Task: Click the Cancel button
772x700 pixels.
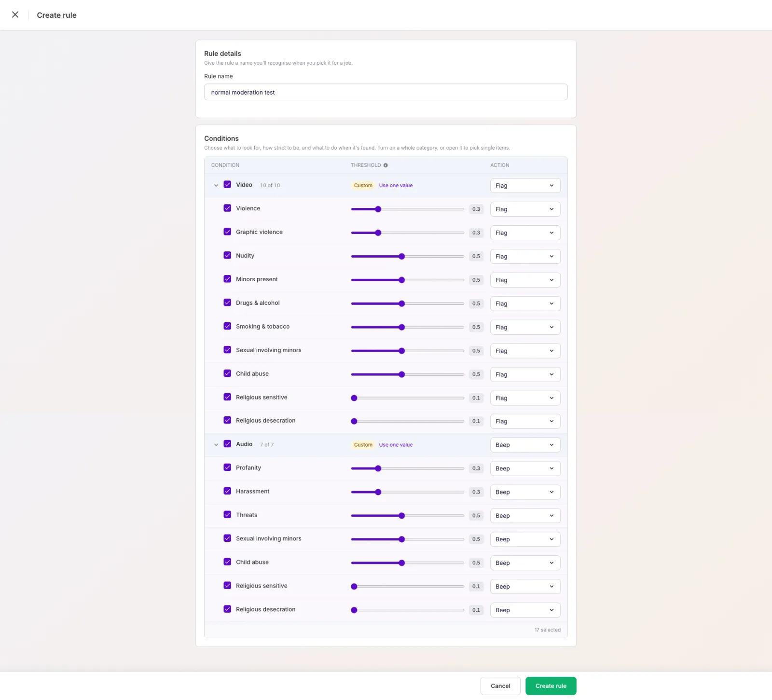Action: (500, 686)
